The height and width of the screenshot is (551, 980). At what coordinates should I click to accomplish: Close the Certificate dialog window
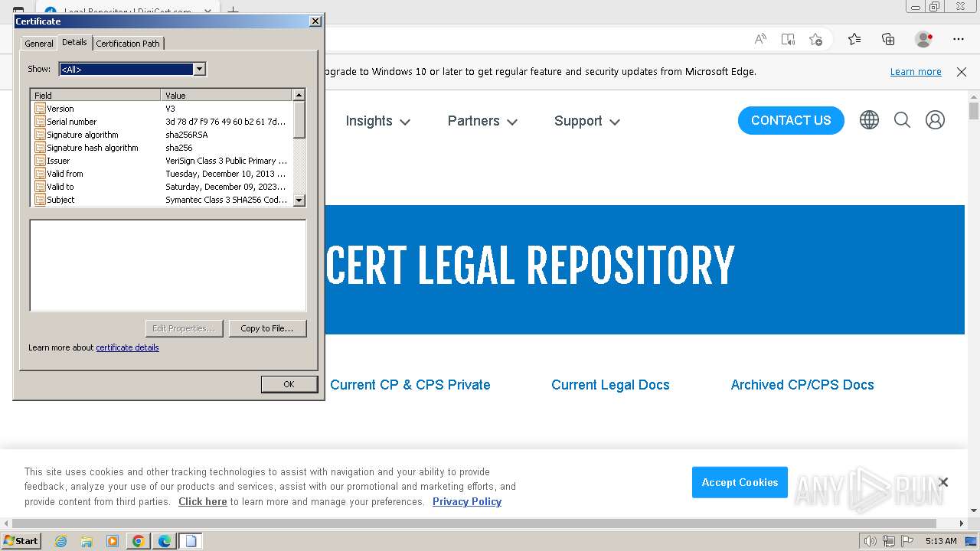pyautogui.click(x=315, y=21)
